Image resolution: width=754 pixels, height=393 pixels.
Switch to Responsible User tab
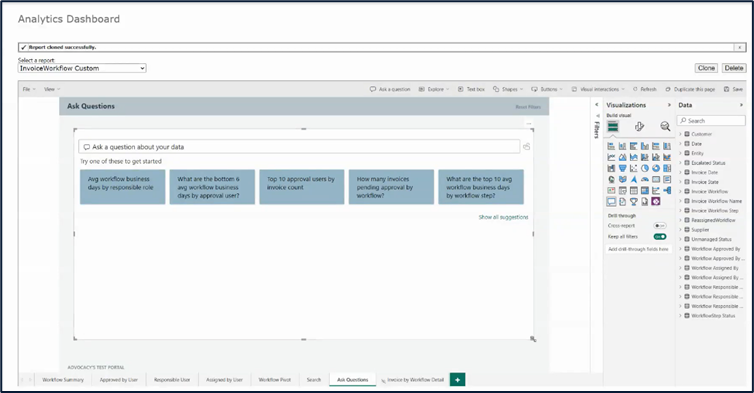pos(172,380)
